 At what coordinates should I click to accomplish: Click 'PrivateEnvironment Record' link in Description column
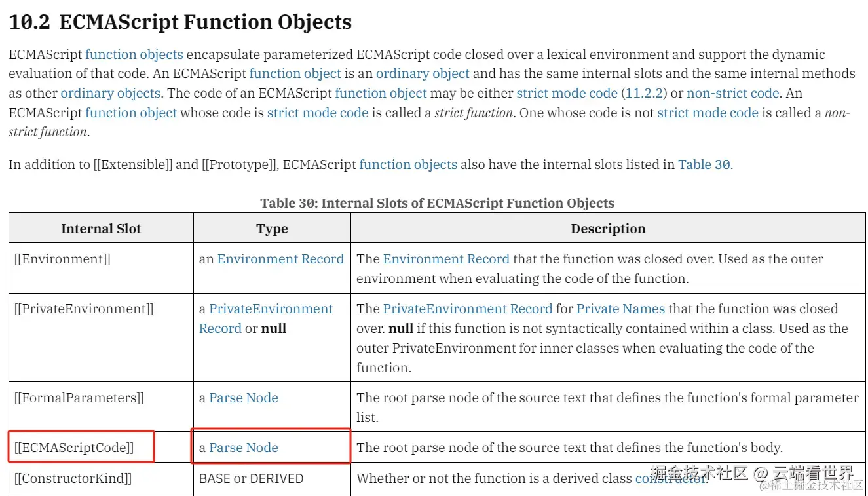468,309
